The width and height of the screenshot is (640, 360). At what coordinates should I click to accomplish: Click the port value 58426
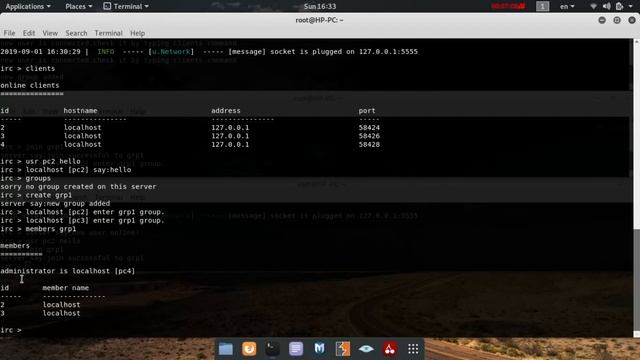(x=369, y=136)
